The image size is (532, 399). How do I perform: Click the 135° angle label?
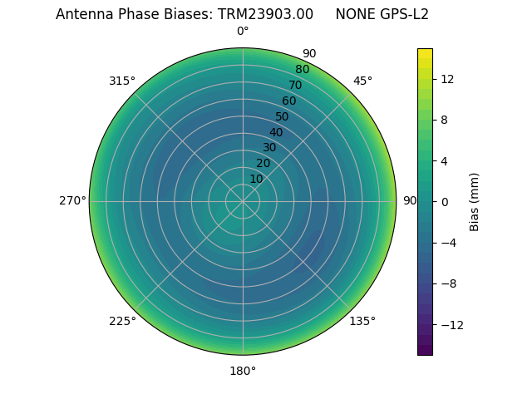[362, 321]
